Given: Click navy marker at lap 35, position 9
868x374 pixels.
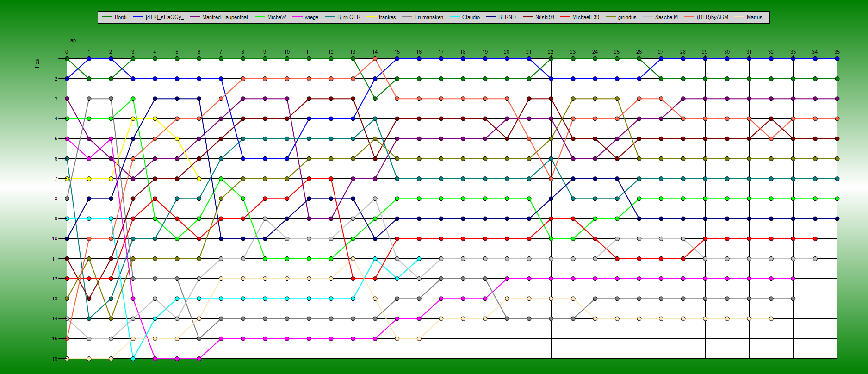Looking at the screenshot, I should coord(837,218).
